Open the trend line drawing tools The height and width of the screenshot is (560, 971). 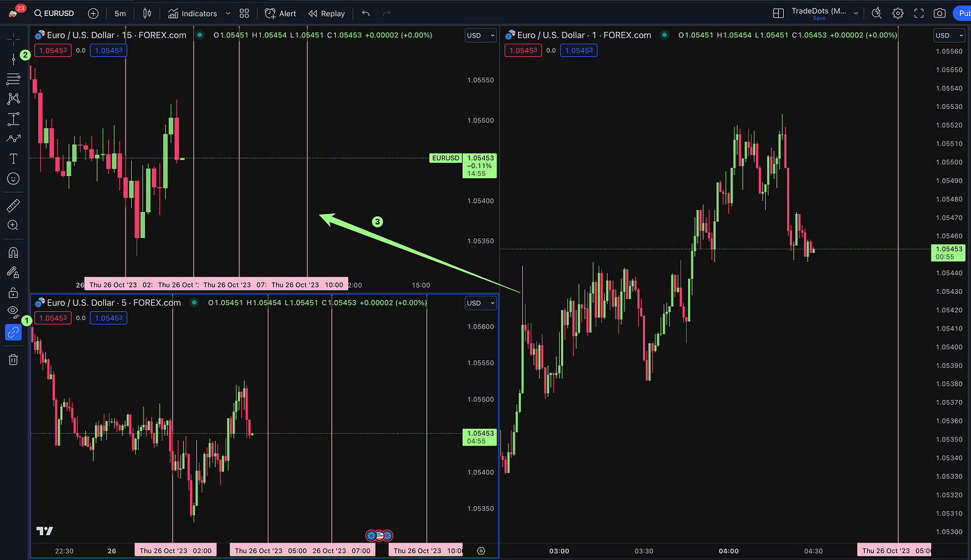[12, 58]
